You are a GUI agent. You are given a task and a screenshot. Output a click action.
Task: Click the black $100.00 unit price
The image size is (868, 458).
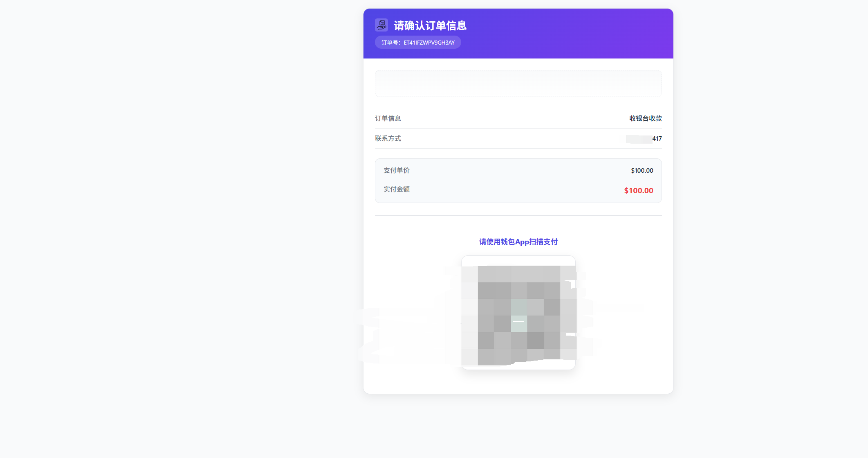[642, 171]
